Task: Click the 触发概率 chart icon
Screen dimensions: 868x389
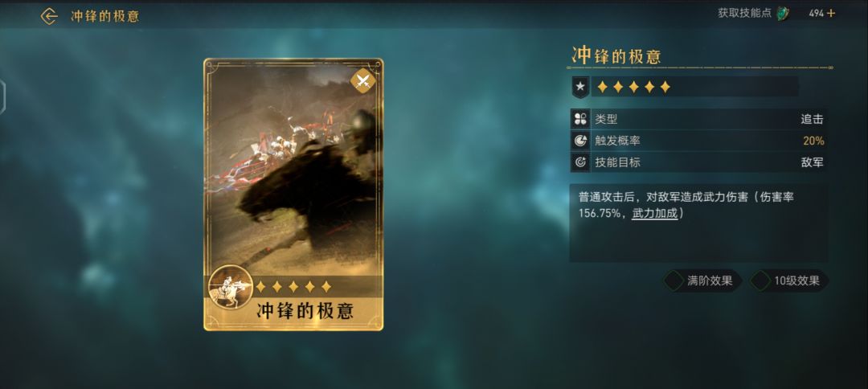Action: (579, 141)
